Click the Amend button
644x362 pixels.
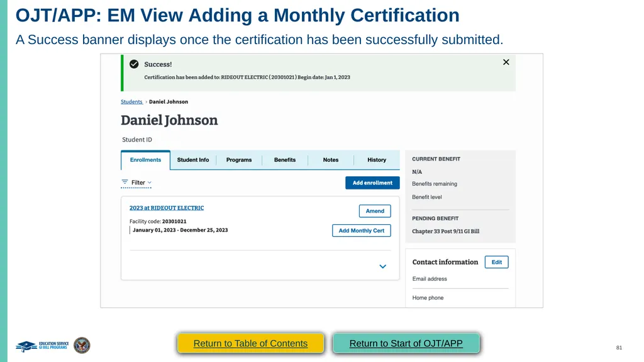[375, 211]
